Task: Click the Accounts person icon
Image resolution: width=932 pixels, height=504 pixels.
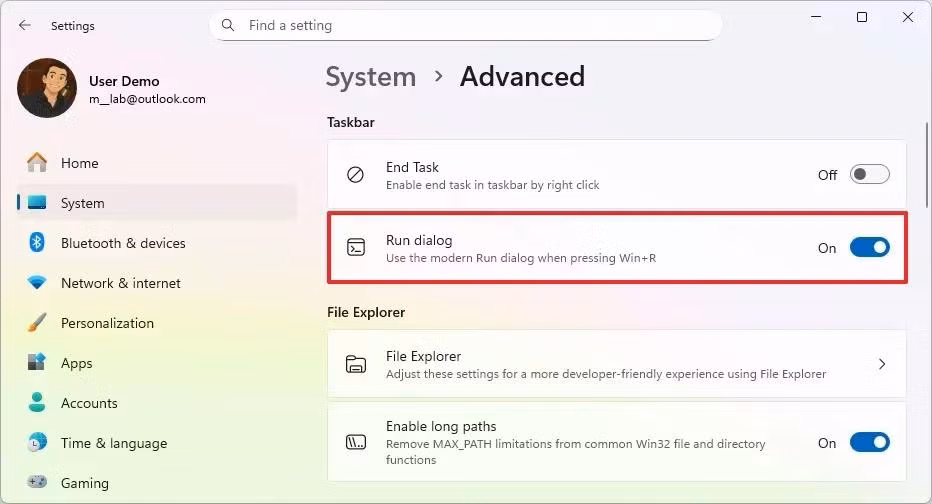Action: (37, 402)
